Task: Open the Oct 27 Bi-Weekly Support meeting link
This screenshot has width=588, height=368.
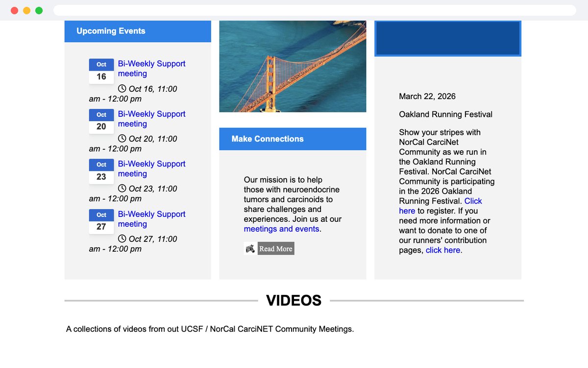Action: tap(152, 219)
